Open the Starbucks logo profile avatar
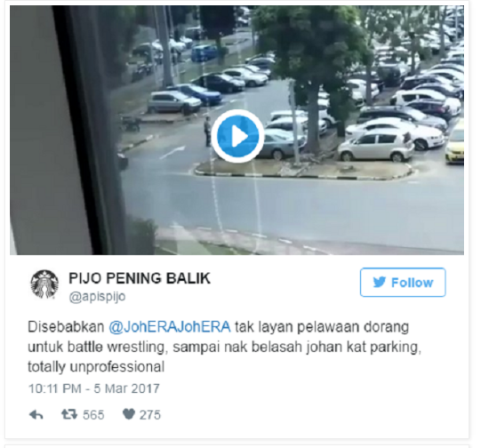This screenshot has width=497, height=448. 44,284
